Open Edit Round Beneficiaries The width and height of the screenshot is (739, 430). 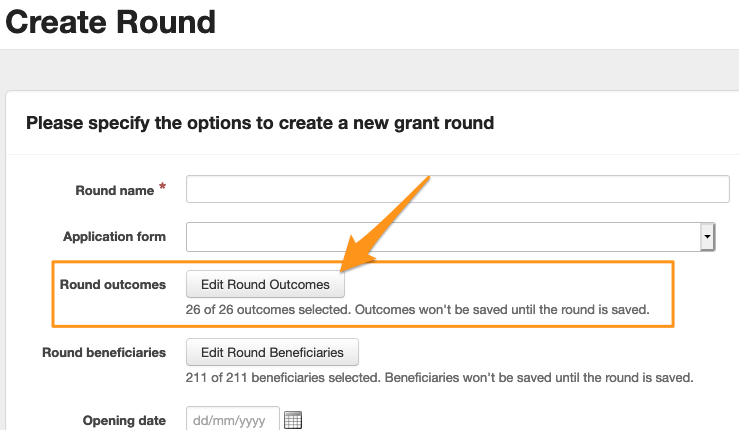pos(272,352)
